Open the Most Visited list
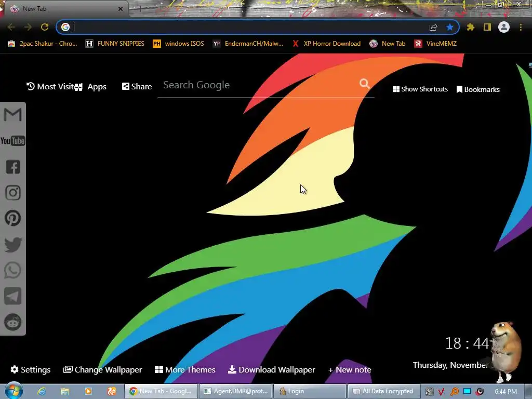The image size is (532, 399). [50, 87]
